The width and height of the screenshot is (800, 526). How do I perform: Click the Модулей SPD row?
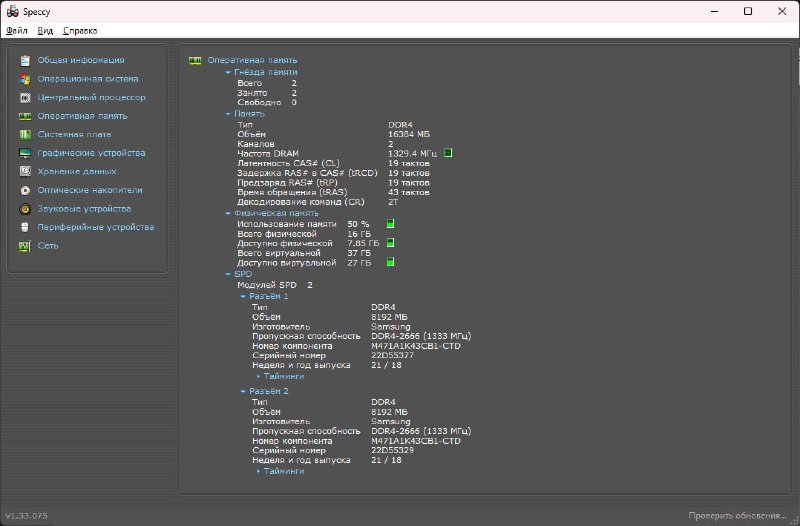coord(275,285)
